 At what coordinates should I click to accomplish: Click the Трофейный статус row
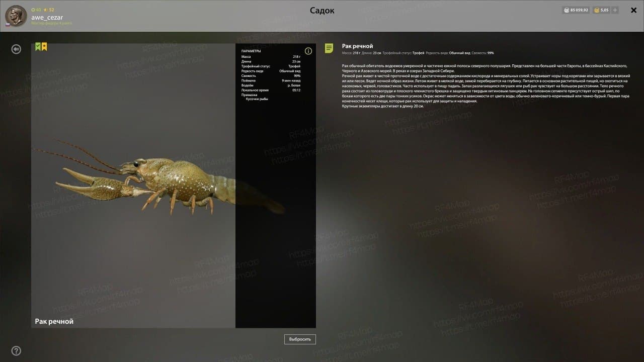[x=271, y=66]
